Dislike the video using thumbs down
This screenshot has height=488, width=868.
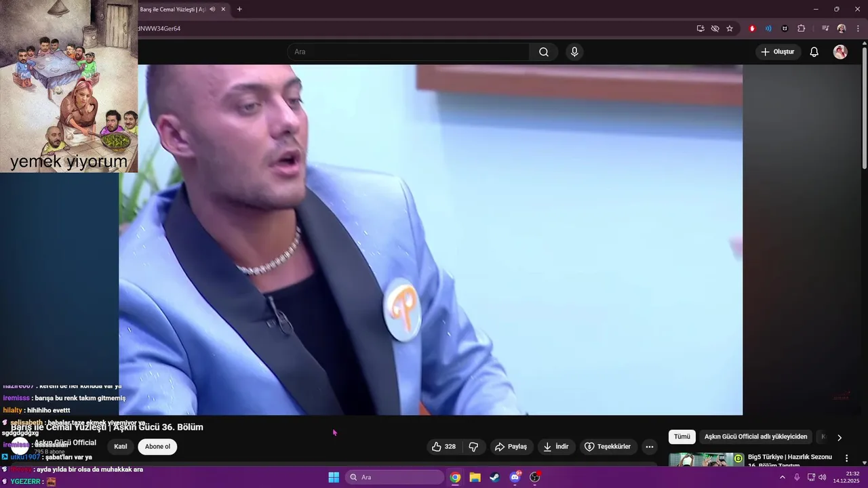[473, 447]
